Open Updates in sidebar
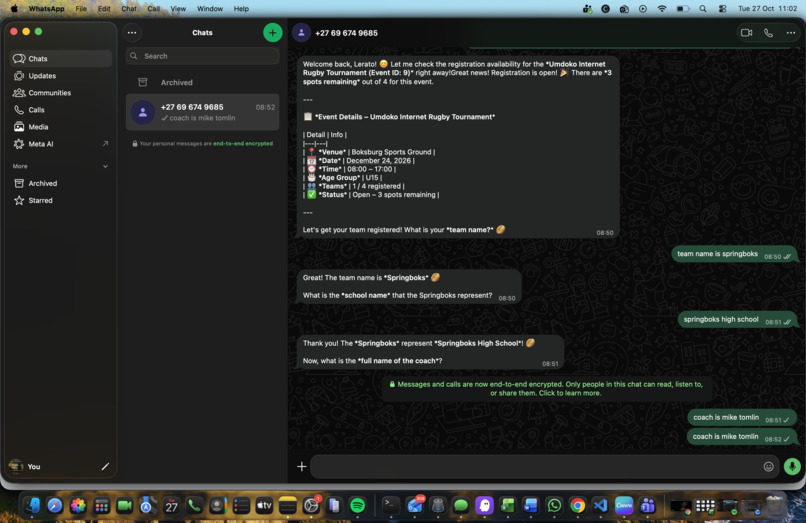This screenshot has height=523, width=806. click(x=61, y=76)
